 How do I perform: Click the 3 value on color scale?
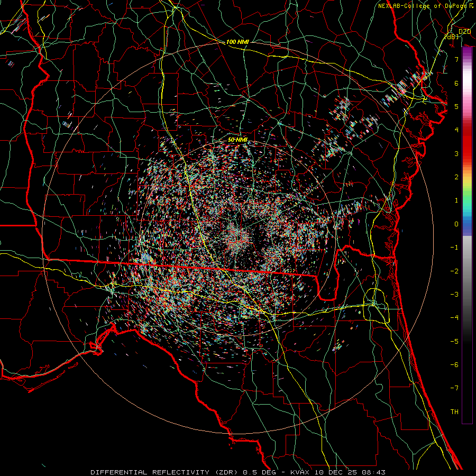(x=456, y=153)
